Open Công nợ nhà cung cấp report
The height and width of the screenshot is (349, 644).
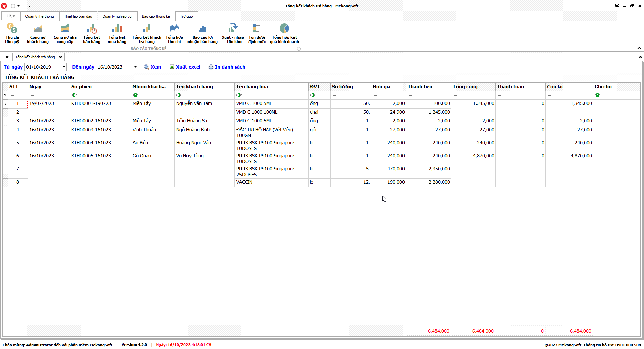pyautogui.click(x=65, y=34)
